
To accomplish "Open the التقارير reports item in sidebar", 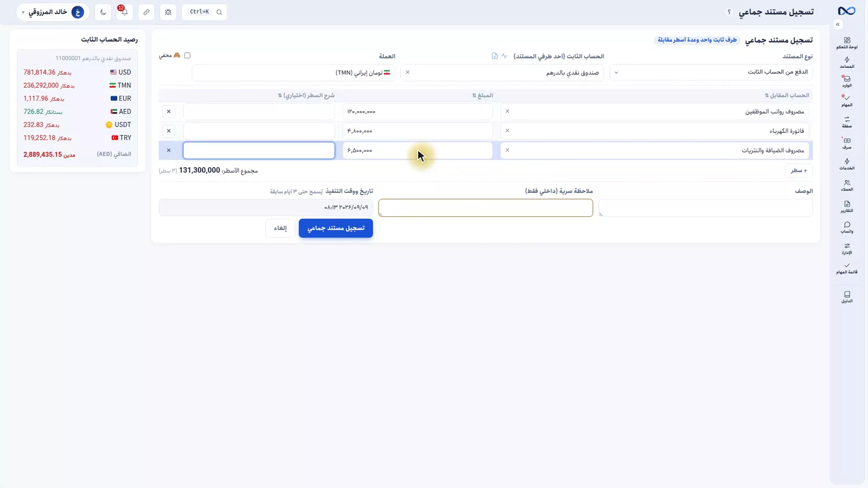I will 847,207.
